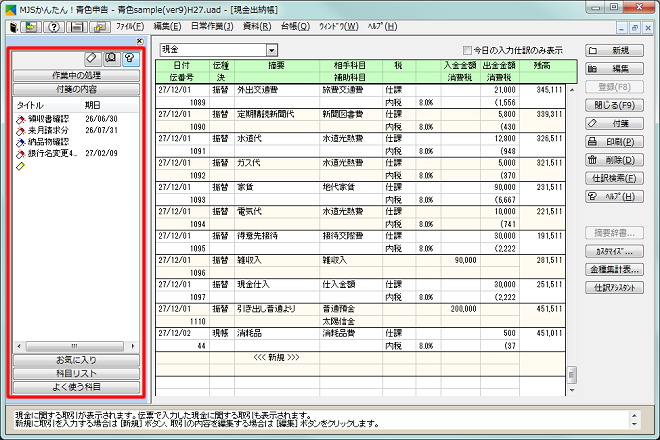
Task: Open the 編集(E) menu
Action: [167, 24]
